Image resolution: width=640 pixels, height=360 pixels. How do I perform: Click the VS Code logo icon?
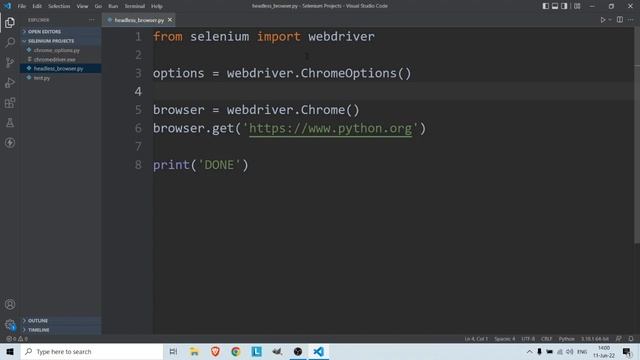coord(7,6)
